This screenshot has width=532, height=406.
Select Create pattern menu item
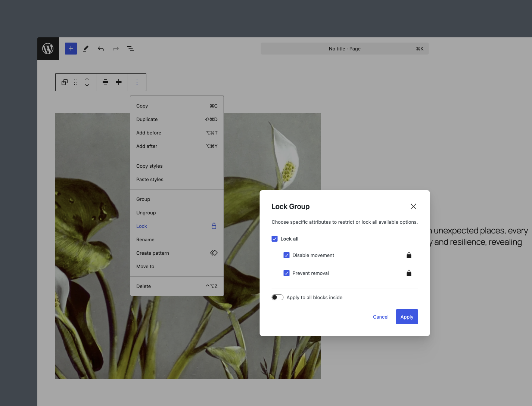(x=177, y=253)
